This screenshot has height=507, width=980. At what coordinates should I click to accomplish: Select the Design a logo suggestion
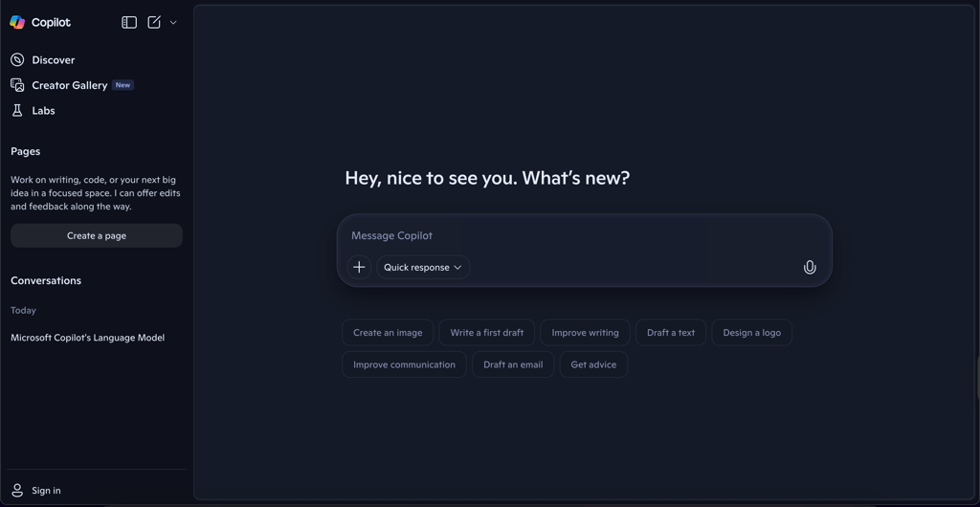pyautogui.click(x=752, y=333)
